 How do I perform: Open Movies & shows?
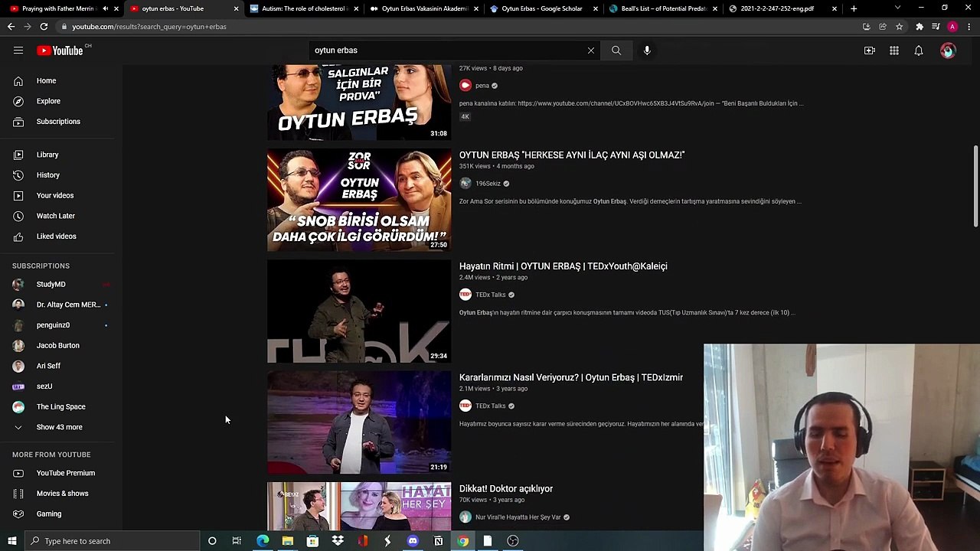click(61, 494)
